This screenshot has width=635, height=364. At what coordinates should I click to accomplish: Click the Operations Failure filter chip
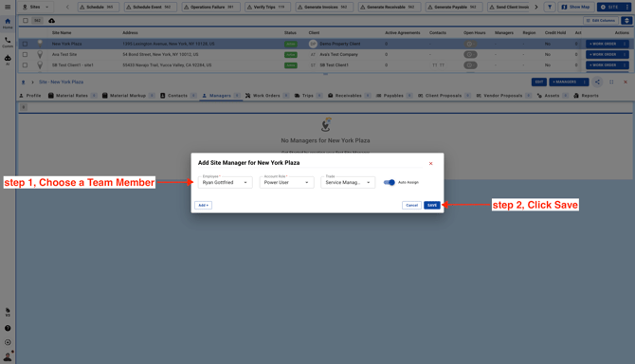click(210, 7)
